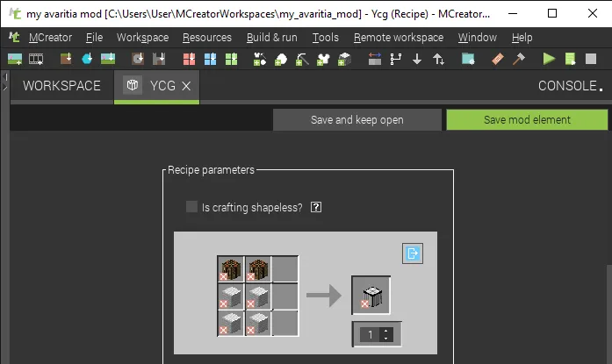Open the Workspace menu
Image resolution: width=612 pixels, height=364 pixels.
pos(142,38)
